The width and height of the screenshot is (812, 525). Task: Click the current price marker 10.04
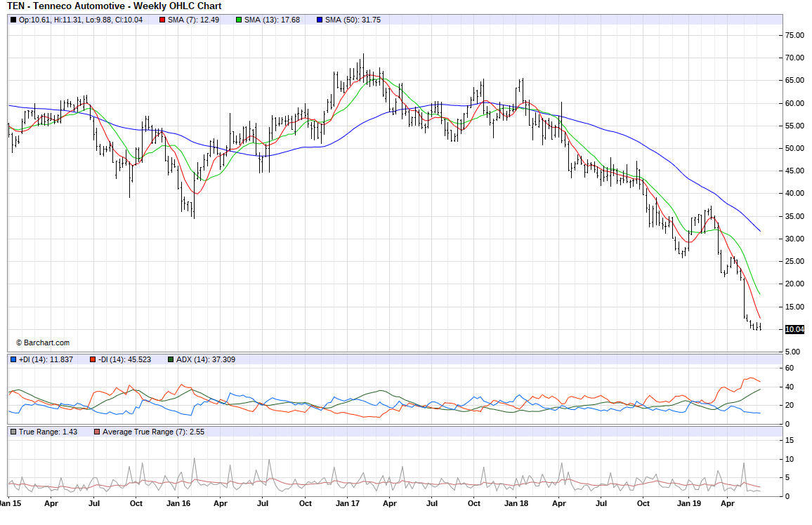coord(795,329)
